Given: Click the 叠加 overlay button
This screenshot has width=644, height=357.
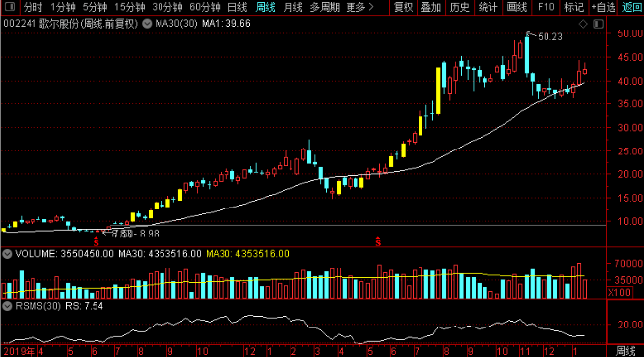Looking at the screenshot, I should 431,7.
